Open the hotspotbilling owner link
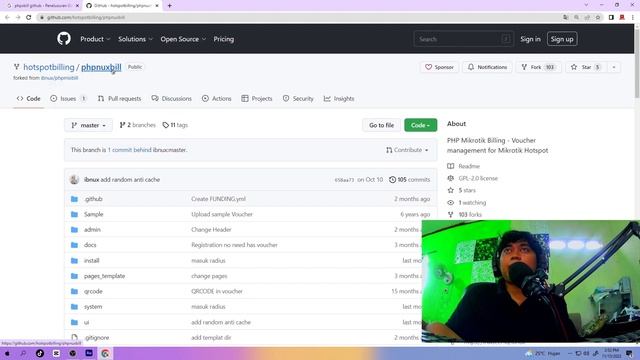640x360 pixels. [x=49, y=67]
